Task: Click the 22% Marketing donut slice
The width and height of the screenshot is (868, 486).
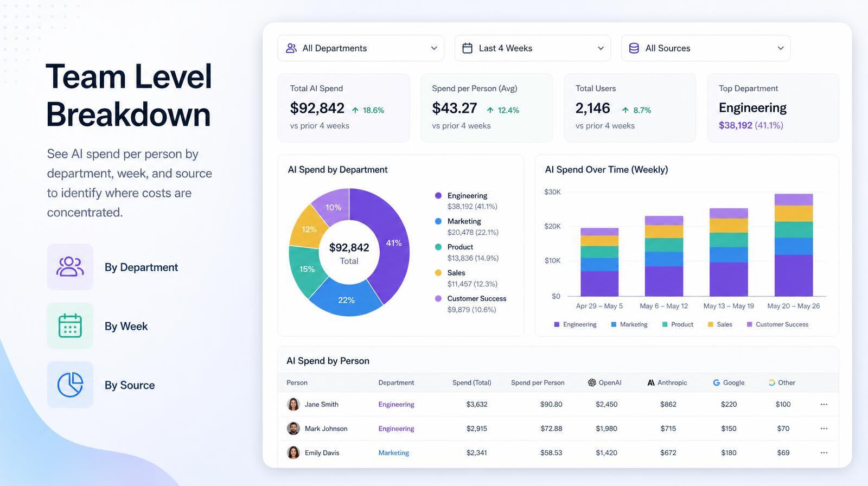Action: point(346,299)
